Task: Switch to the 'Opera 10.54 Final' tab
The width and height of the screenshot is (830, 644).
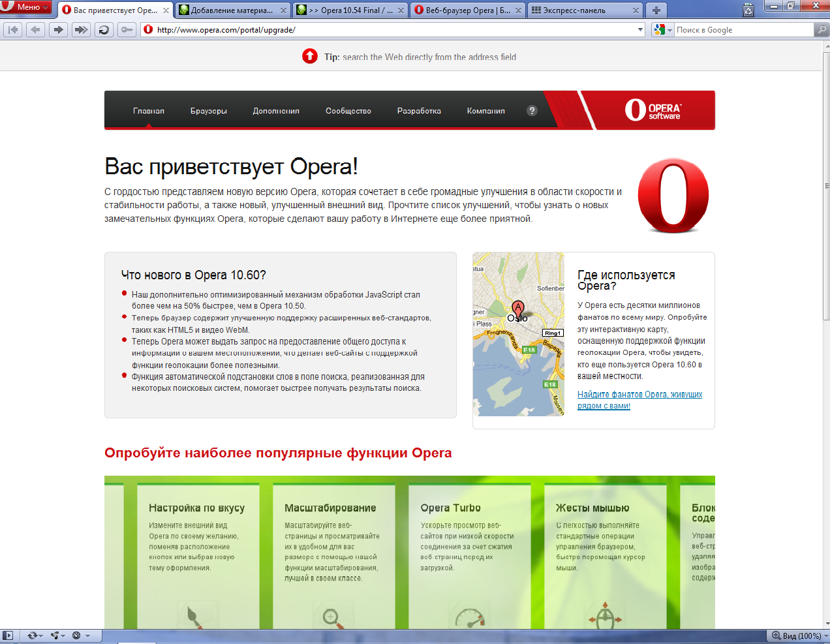Action: (x=350, y=10)
